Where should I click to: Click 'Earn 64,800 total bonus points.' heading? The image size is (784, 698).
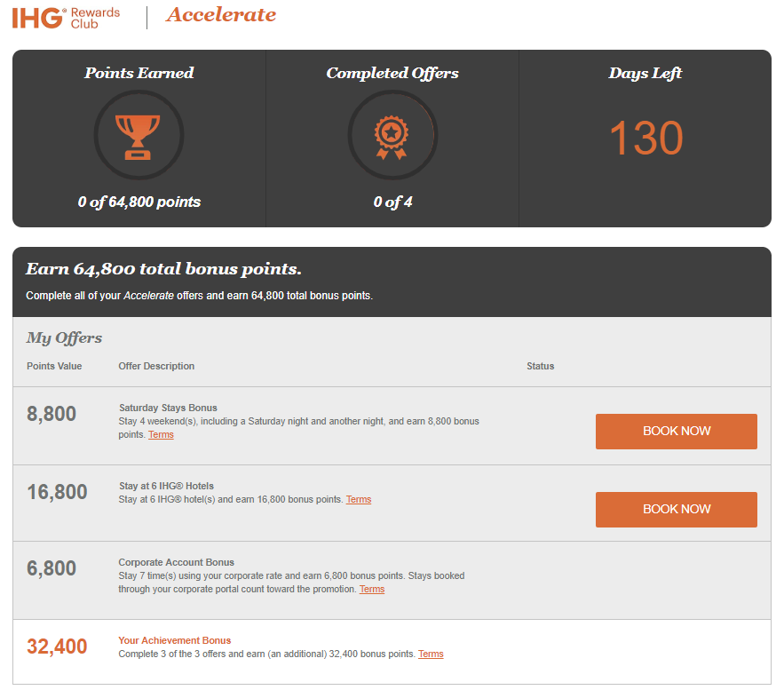[x=163, y=269]
